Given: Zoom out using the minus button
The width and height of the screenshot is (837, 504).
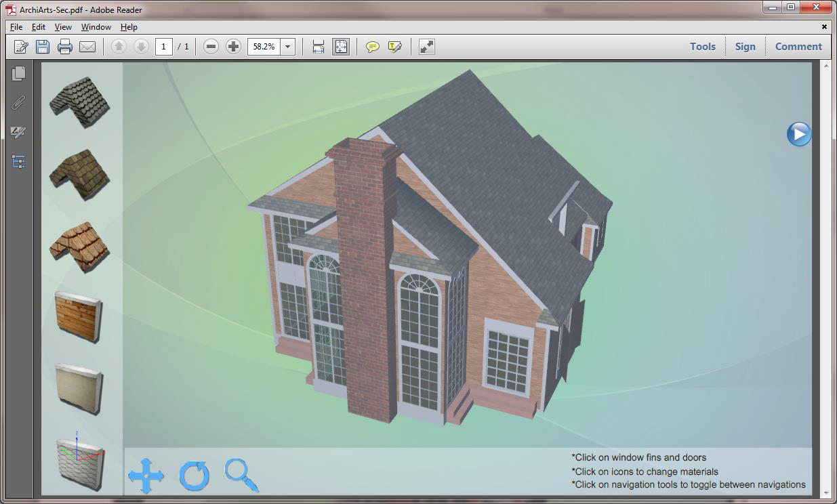Looking at the screenshot, I should coord(211,47).
